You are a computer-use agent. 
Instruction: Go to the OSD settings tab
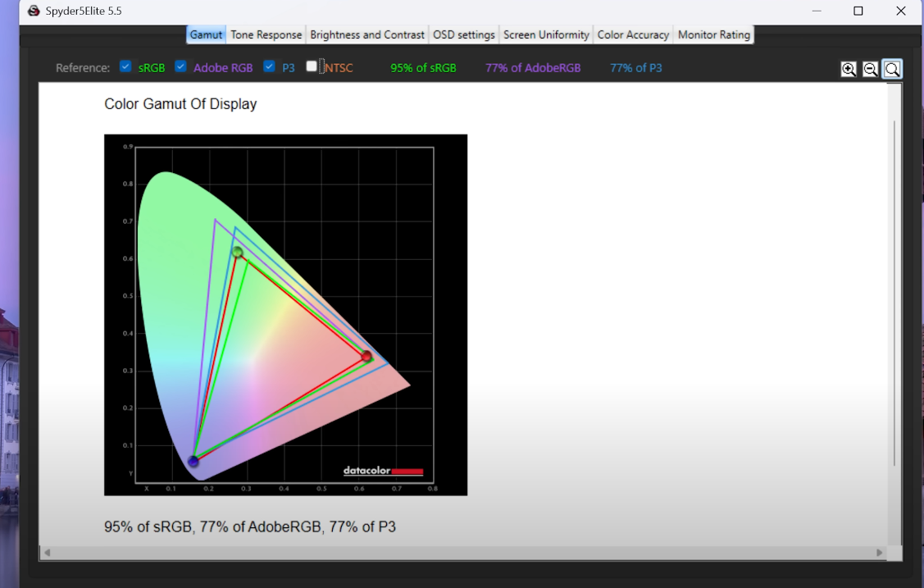pos(464,34)
